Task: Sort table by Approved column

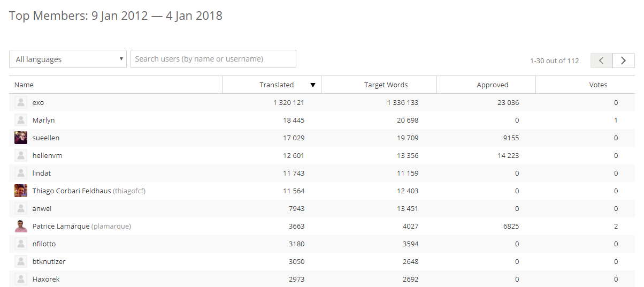Action: pos(492,85)
